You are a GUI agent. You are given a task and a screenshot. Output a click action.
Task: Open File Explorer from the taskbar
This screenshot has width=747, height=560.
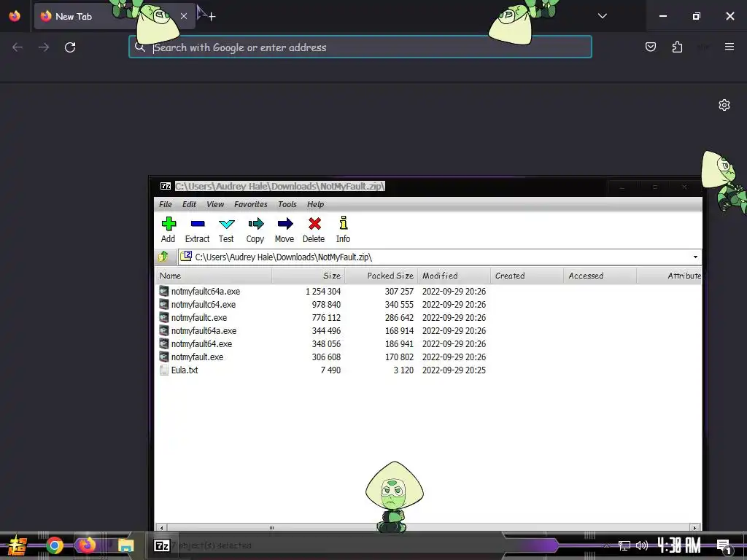click(x=125, y=545)
